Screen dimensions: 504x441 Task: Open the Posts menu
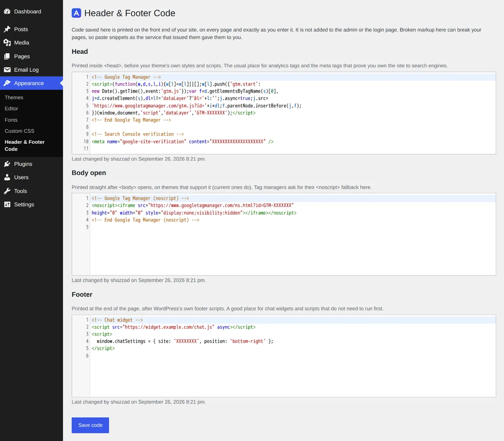pyautogui.click(x=31, y=29)
